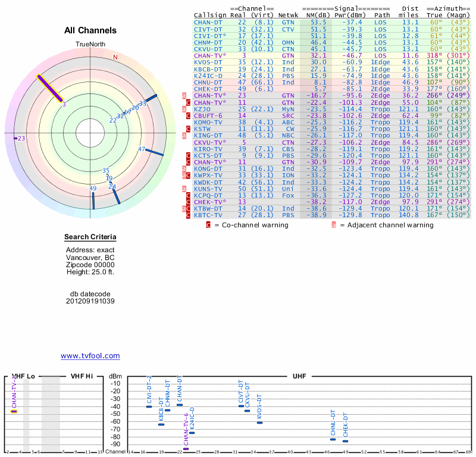Viewport: 476px width, 457px height.
Task: Click the pink adjacent channel legend icon
Action: pyautogui.click(x=334, y=225)
